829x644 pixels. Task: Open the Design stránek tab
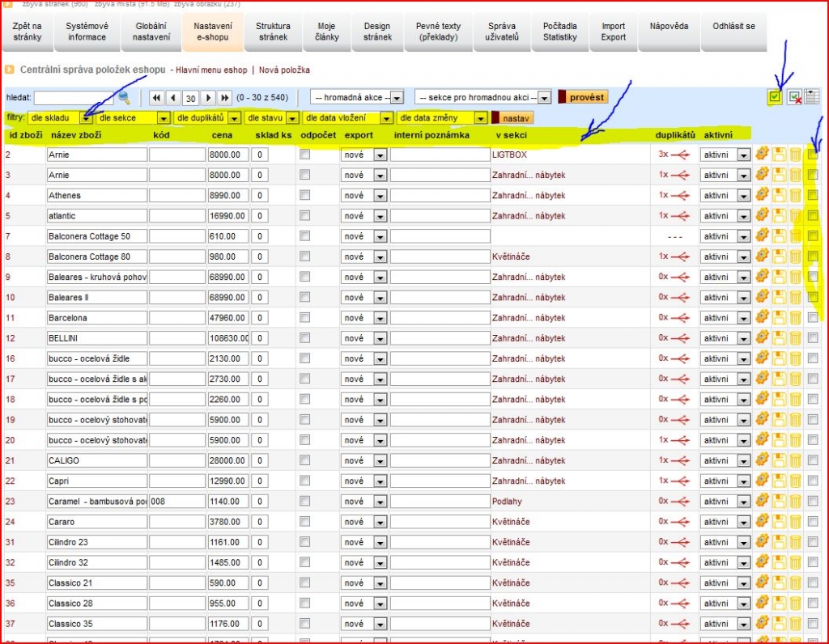pos(377,32)
